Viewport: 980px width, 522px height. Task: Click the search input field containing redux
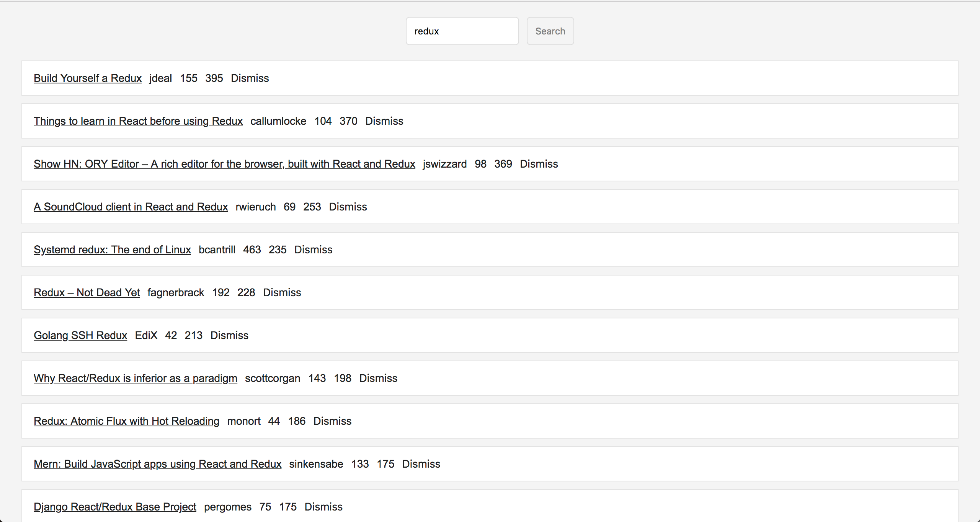(x=462, y=31)
